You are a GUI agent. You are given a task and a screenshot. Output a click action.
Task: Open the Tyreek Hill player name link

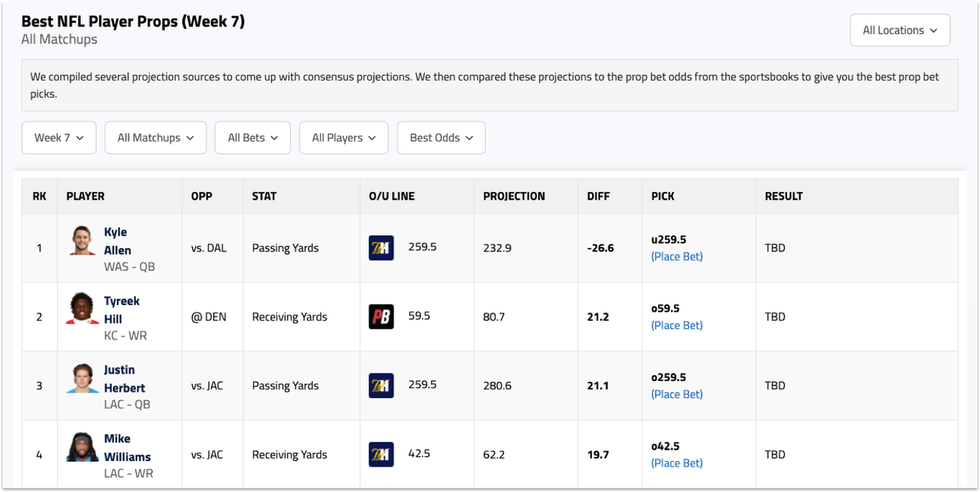point(121,310)
